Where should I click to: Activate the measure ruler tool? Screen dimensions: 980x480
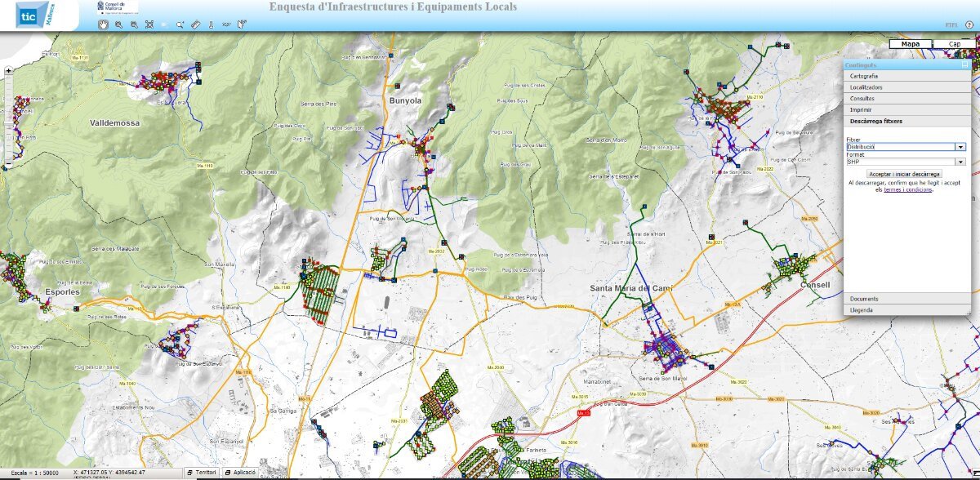click(195, 24)
